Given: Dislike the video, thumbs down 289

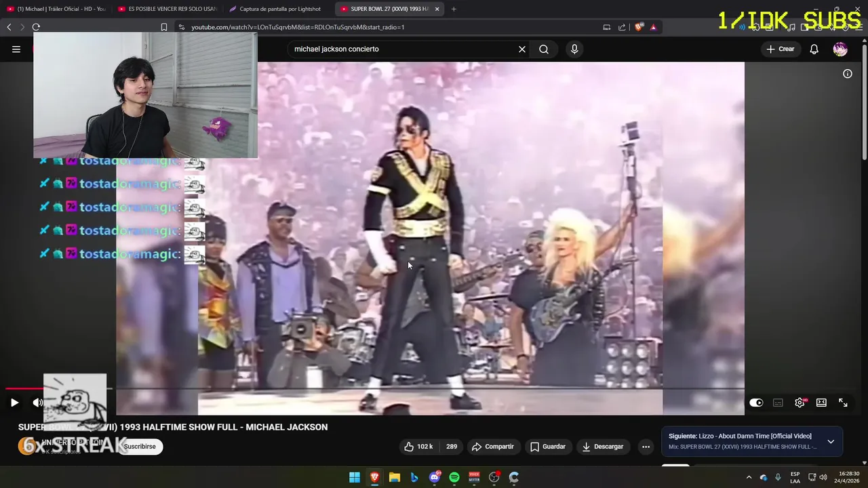Looking at the screenshot, I should 452,447.
